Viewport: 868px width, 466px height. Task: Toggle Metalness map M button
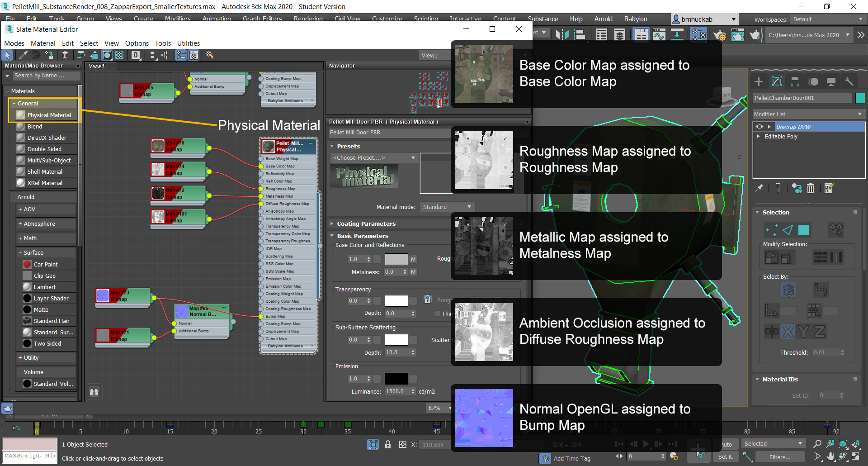pyautogui.click(x=413, y=272)
